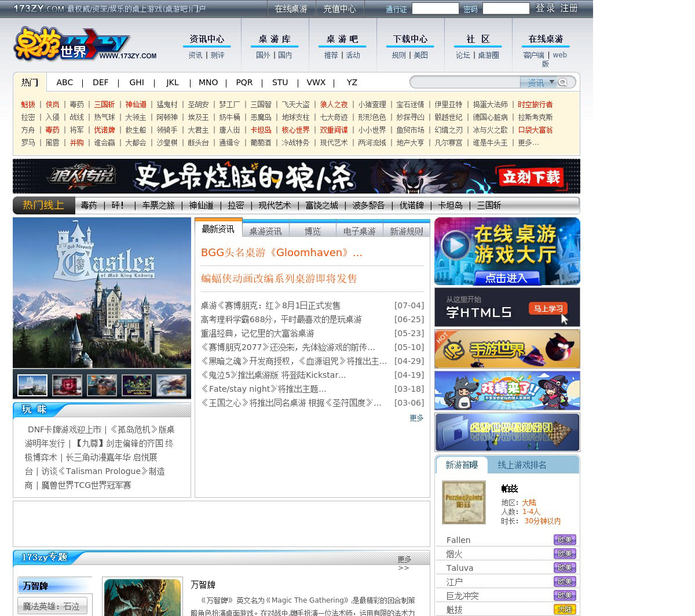Image resolution: width=695 pixels, height=616 pixels.
Task: Click the 注册 register link
Action: tap(569, 8)
